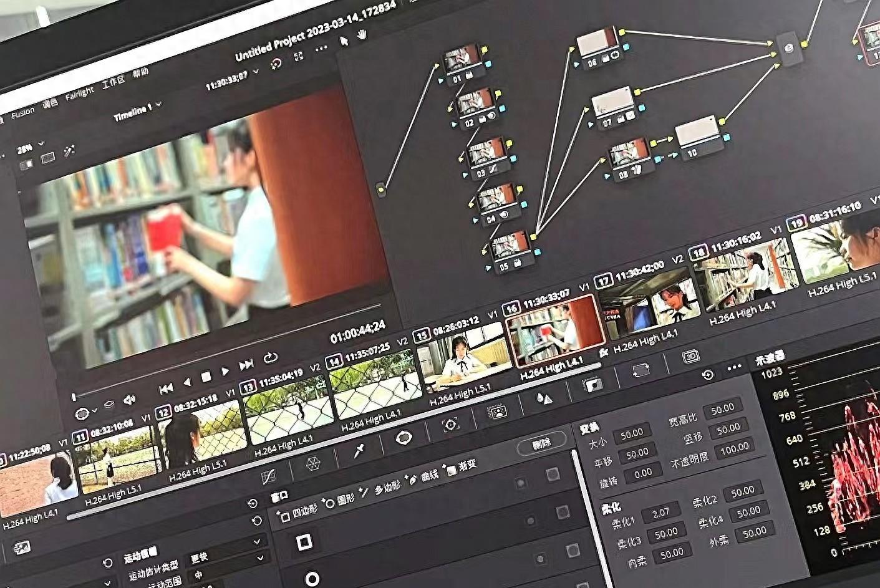Open the Curves palette icon
The height and width of the screenshot is (588, 880).
click(268, 477)
